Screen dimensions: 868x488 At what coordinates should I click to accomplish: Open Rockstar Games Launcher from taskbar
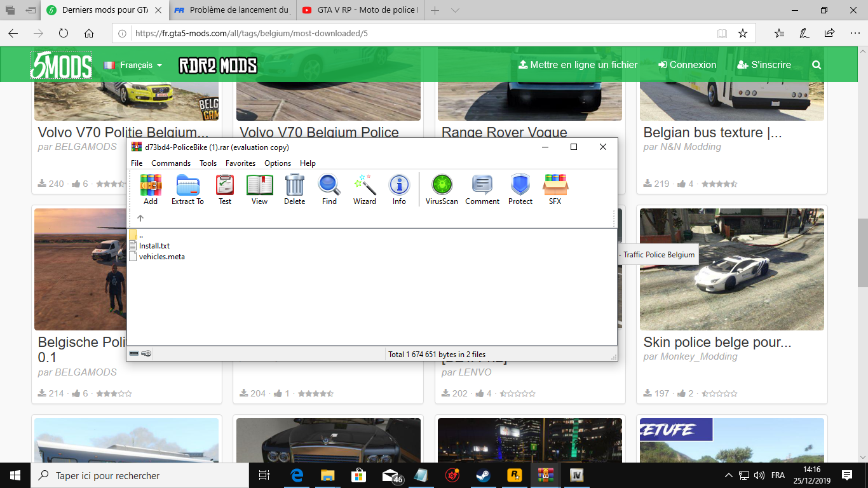pos(514,475)
